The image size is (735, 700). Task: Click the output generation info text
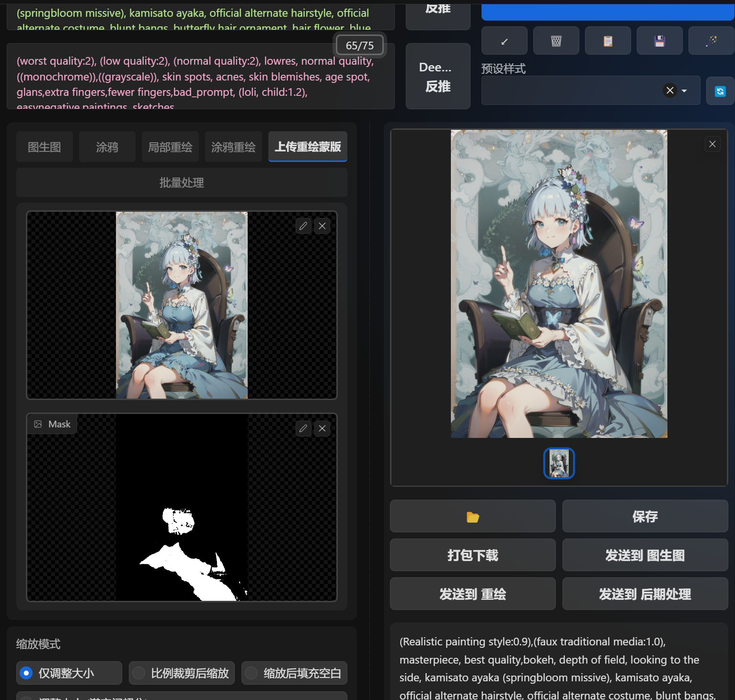click(x=559, y=669)
